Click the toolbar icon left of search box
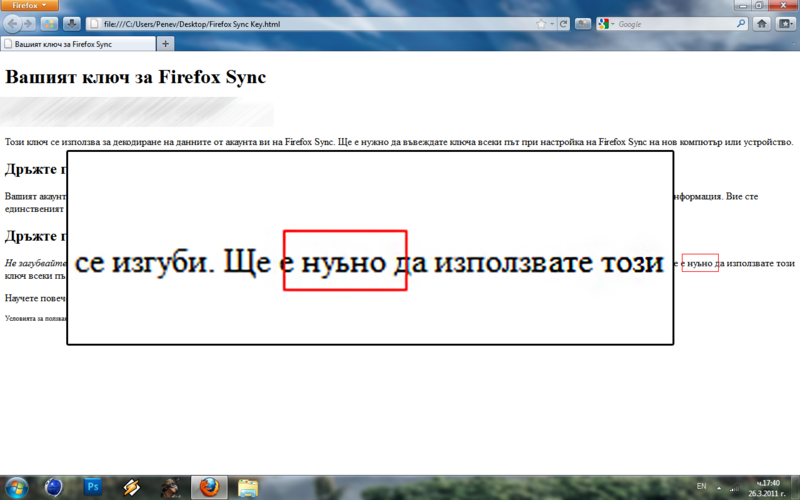Screen dimensions: 800x500 583,23
